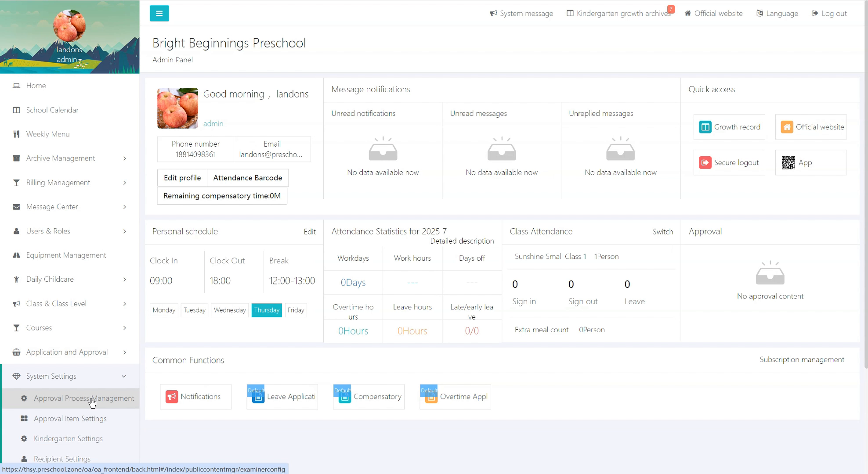
Task: Click the Edit profile button
Action: tap(182, 178)
